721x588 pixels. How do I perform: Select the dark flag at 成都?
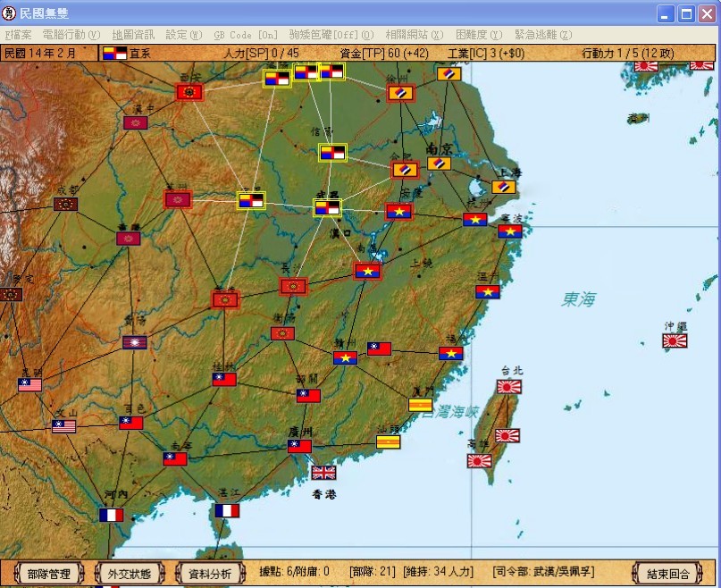click(65, 204)
